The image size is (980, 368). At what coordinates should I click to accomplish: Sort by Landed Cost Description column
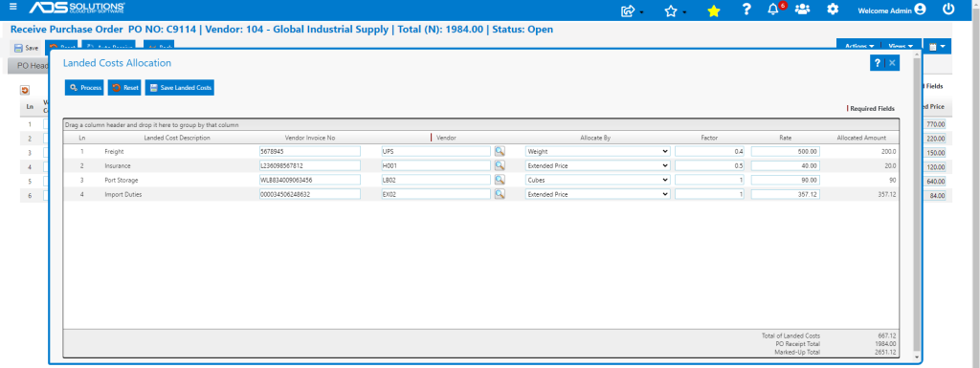[x=177, y=138]
